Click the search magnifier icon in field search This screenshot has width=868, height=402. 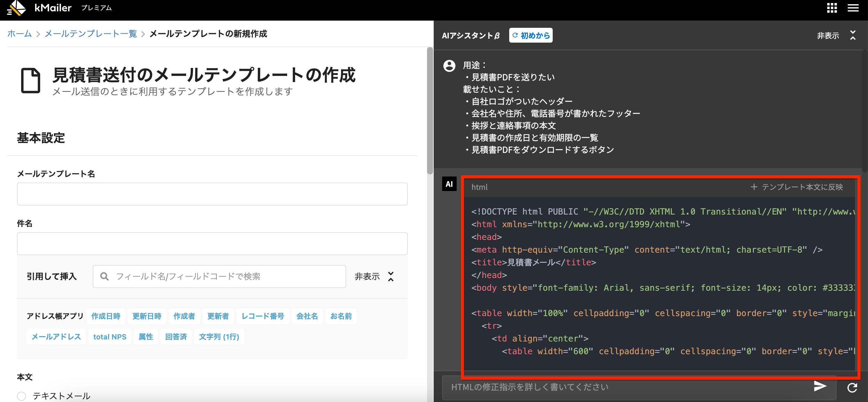point(104,277)
